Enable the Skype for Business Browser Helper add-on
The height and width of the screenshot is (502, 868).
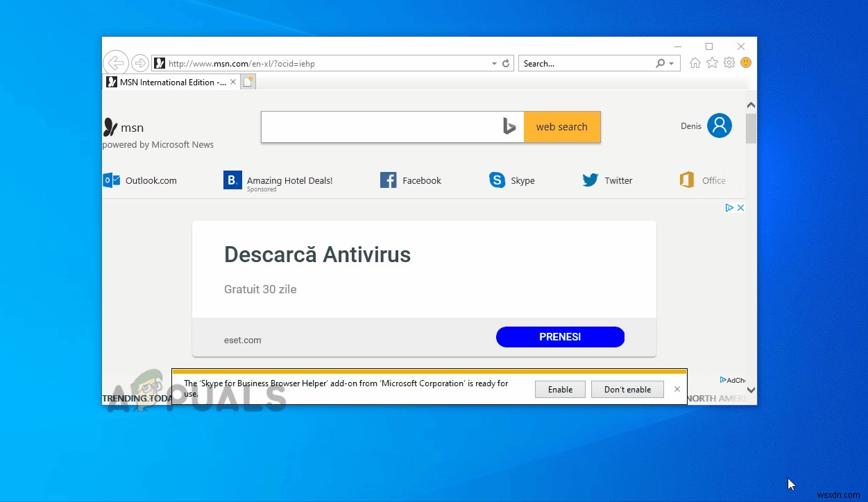(x=560, y=389)
